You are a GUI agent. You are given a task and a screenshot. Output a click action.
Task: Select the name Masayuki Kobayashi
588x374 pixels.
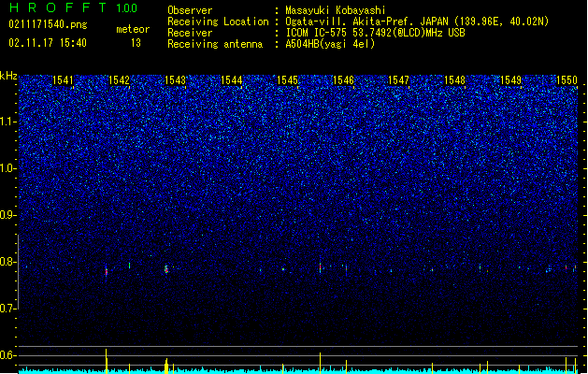pyautogui.click(x=336, y=10)
